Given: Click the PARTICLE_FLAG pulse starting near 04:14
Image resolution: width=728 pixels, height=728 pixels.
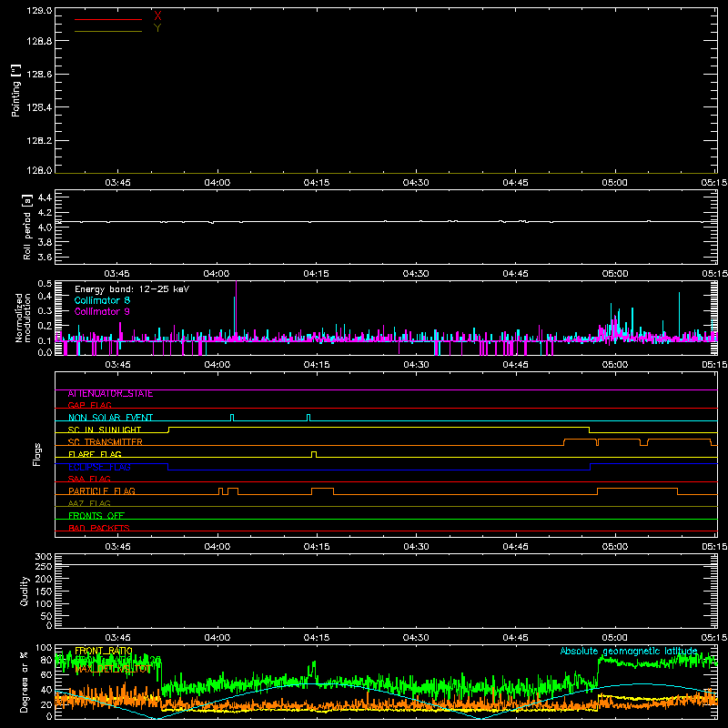Looking at the screenshot, I should 323,491.
